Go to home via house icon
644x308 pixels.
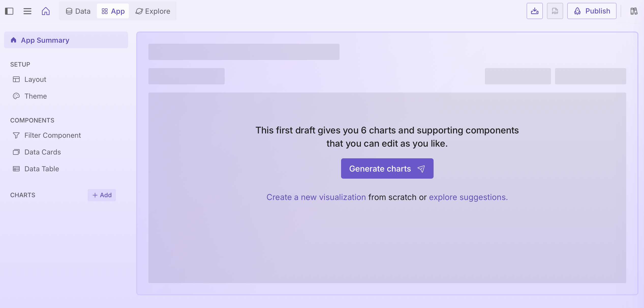pos(46,11)
